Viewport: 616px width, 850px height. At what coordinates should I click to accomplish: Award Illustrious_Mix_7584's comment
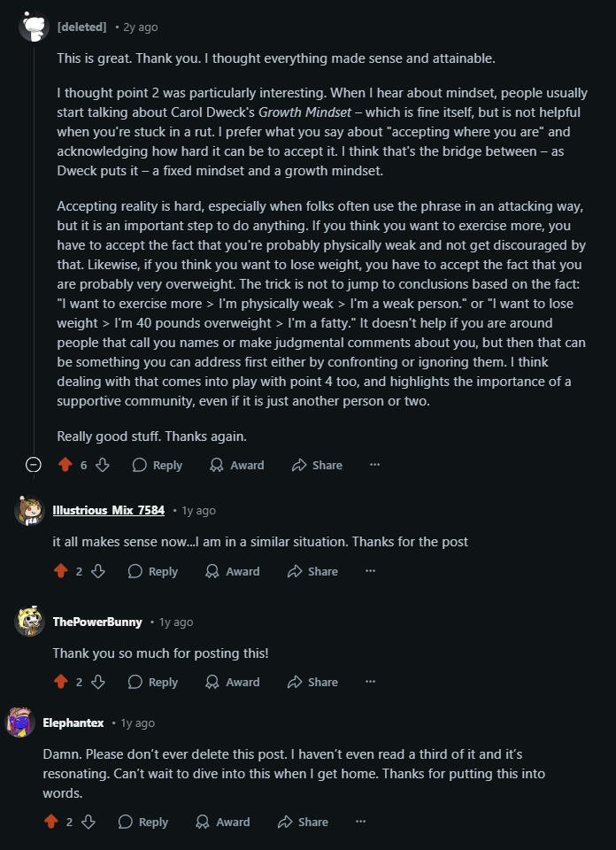(232, 571)
